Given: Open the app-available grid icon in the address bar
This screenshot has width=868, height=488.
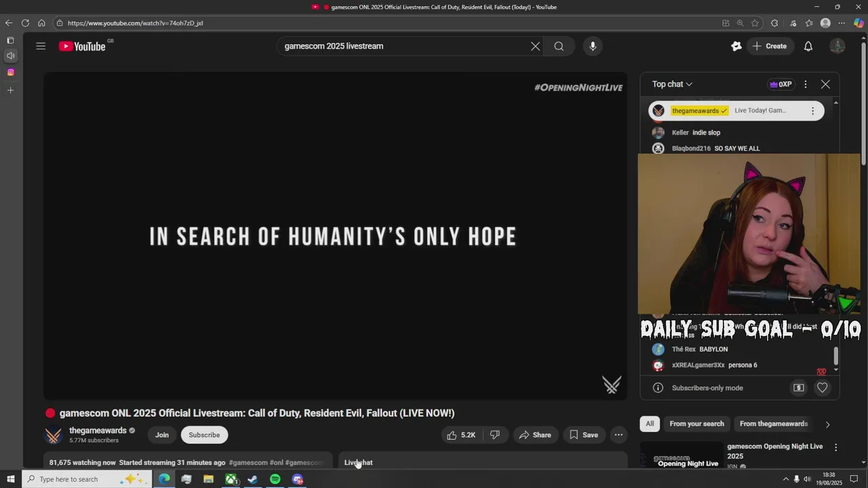Looking at the screenshot, I should (726, 23).
